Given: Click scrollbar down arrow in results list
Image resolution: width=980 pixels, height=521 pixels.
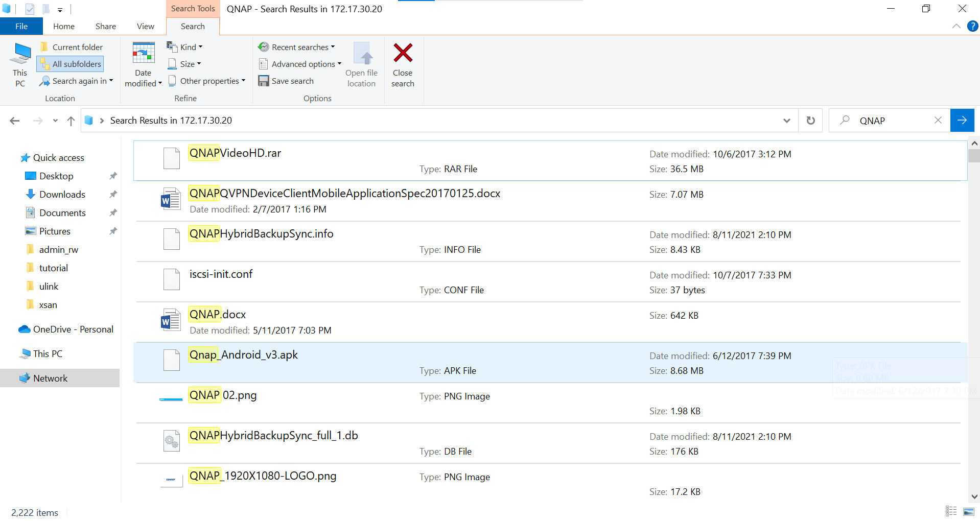Looking at the screenshot, I should point(974,496).
